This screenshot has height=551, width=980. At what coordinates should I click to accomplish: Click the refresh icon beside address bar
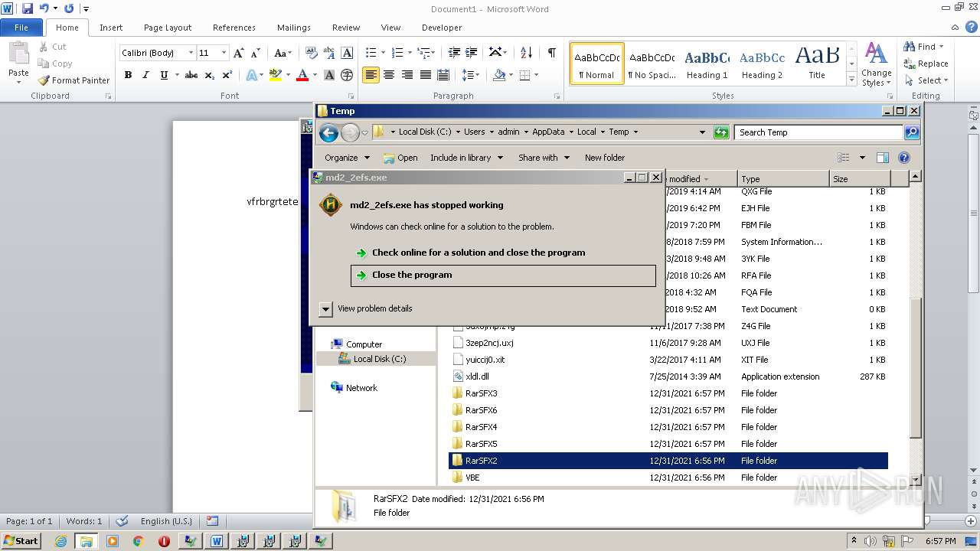[x=720, y=132]
